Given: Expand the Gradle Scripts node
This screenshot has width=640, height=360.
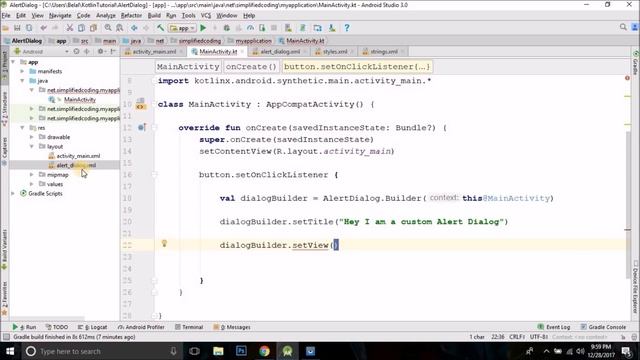Looking at the screenshot, I should pos(13,193).
